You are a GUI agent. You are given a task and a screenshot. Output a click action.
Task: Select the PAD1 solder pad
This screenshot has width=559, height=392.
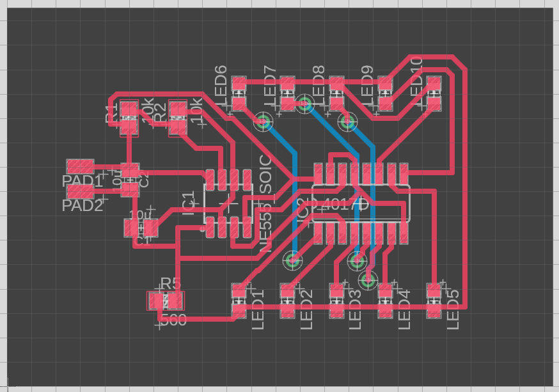pos(81,166)
